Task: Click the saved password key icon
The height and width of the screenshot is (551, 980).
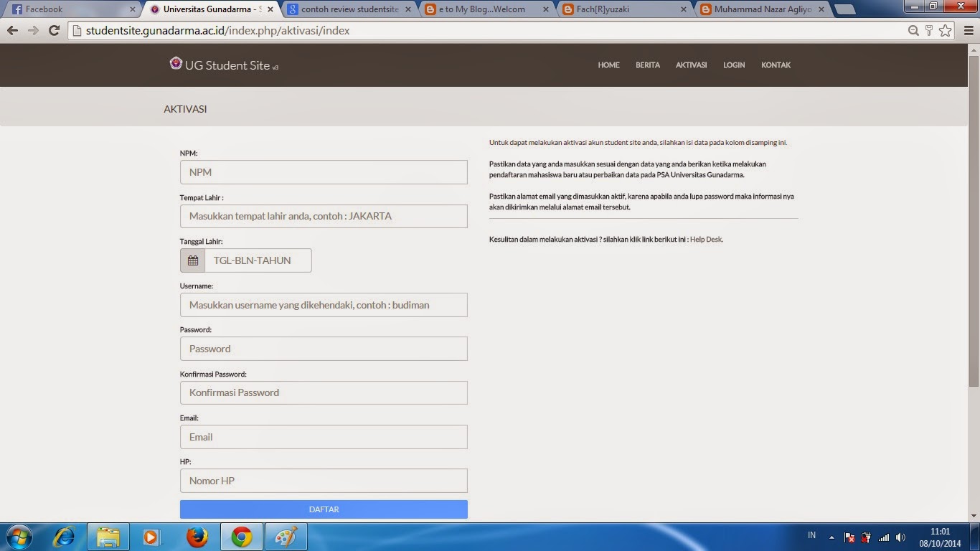Action: (x=929, y=31)
